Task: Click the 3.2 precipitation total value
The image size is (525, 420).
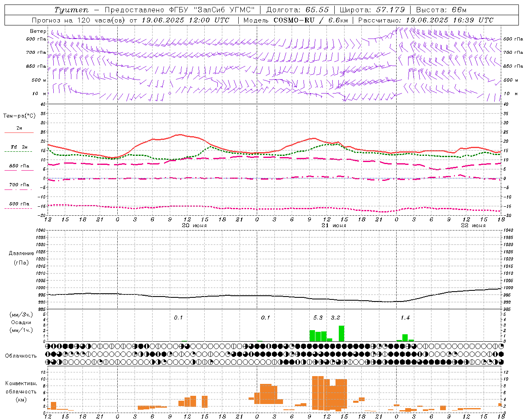Action: point(336,318)
